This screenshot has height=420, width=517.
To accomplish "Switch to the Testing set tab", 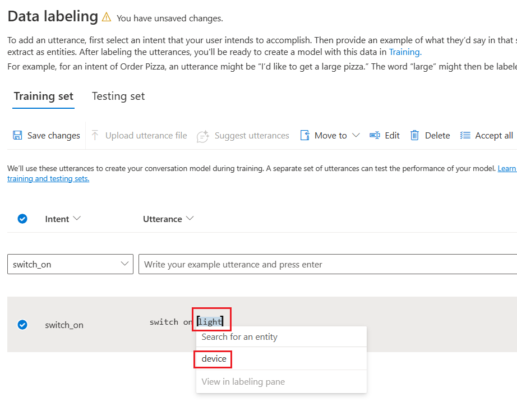I will [x=118, y=96].
